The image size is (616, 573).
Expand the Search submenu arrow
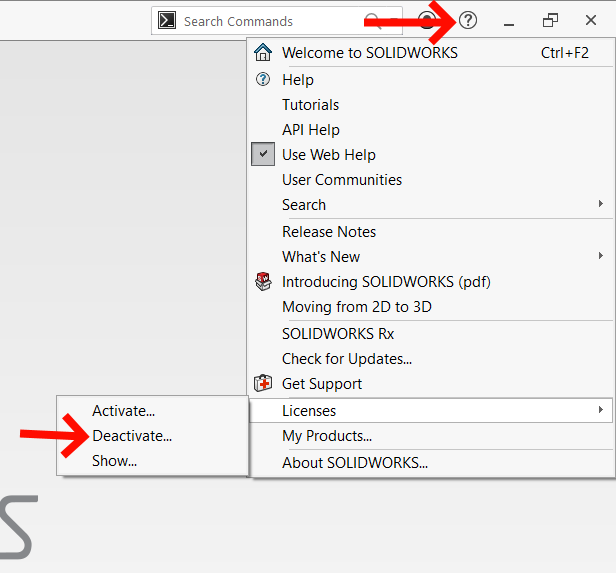(x=600, y=203)
